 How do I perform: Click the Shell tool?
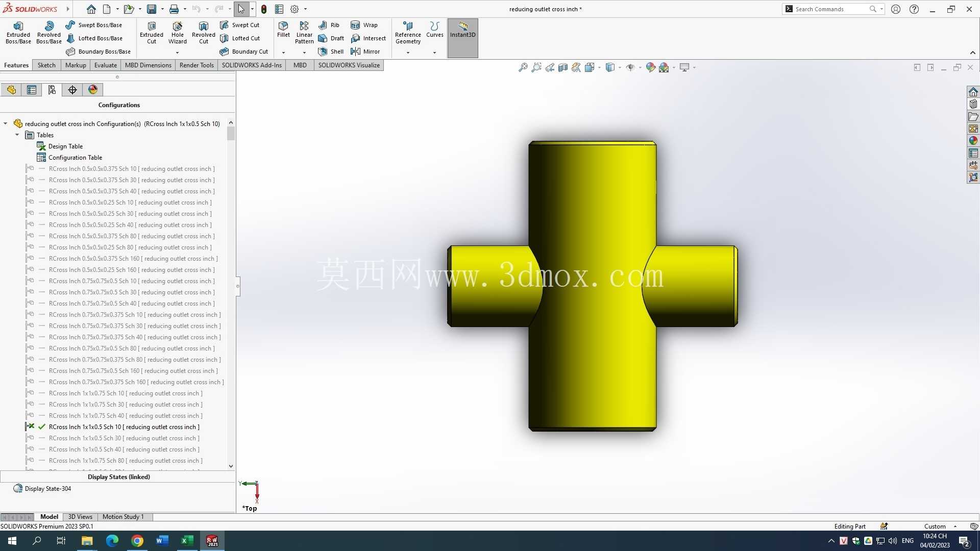tap(331, 52)
